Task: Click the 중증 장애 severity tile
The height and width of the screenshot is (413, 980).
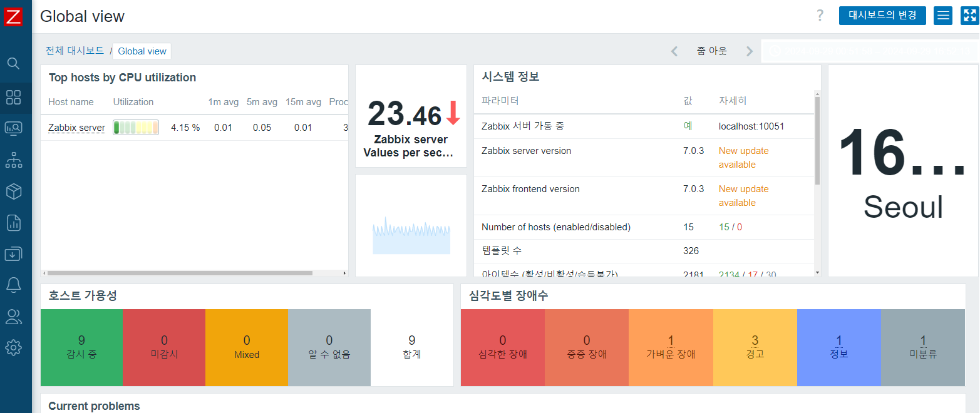Action: click(587, 347)
